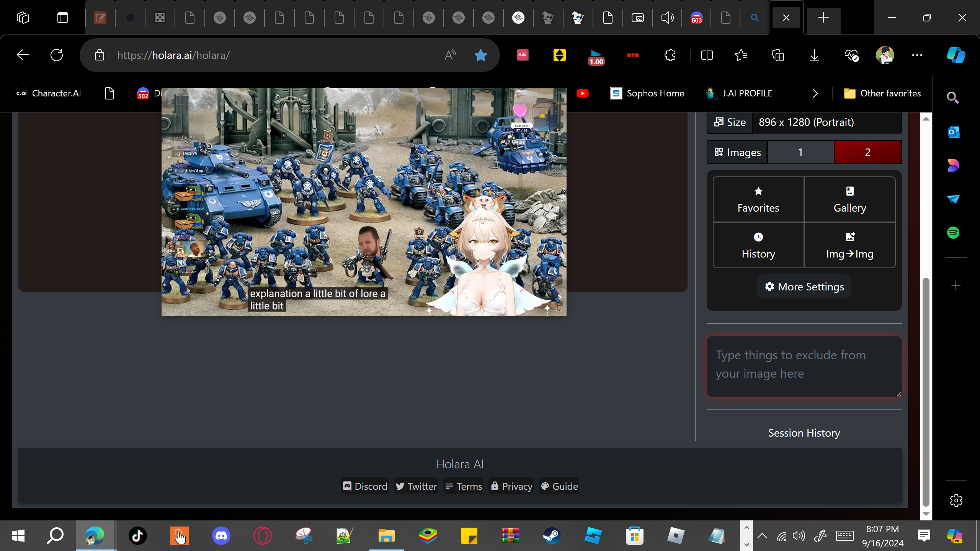Open the Favorites hub
980x551 pixels.
(741, 55)
